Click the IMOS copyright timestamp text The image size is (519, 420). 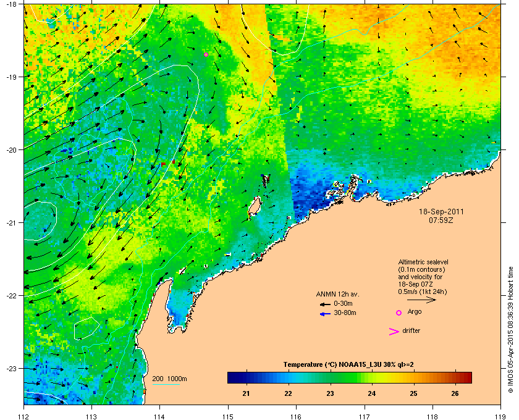(511, 330)
